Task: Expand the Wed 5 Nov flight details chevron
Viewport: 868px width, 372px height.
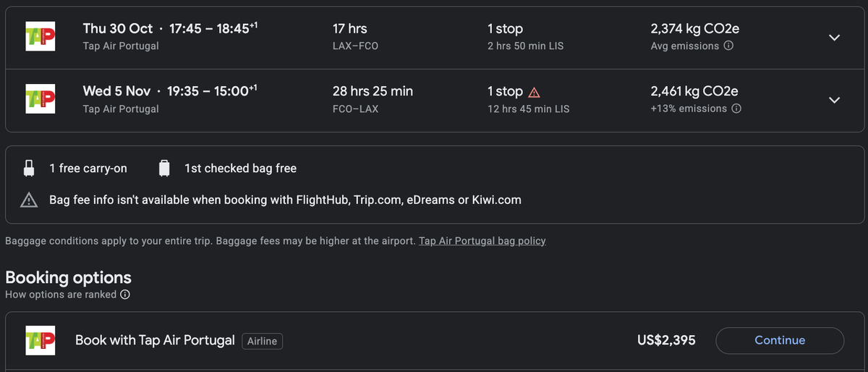Action: [834, 100]
